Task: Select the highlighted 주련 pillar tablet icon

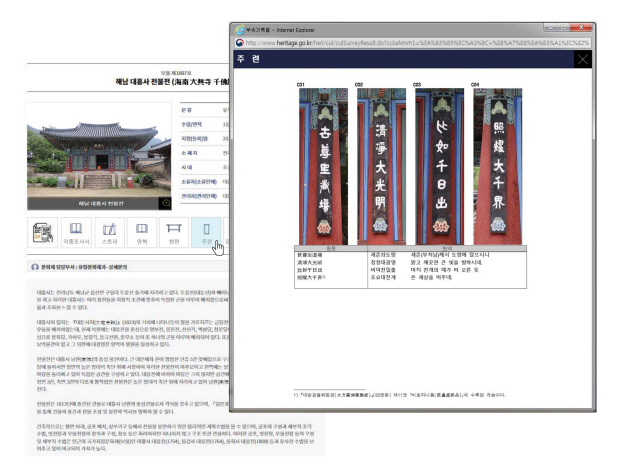Action: pos(206,232)
